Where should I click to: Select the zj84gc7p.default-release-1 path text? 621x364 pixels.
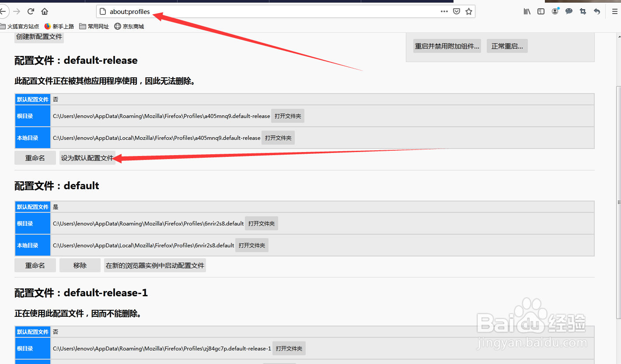pos(162,348)
